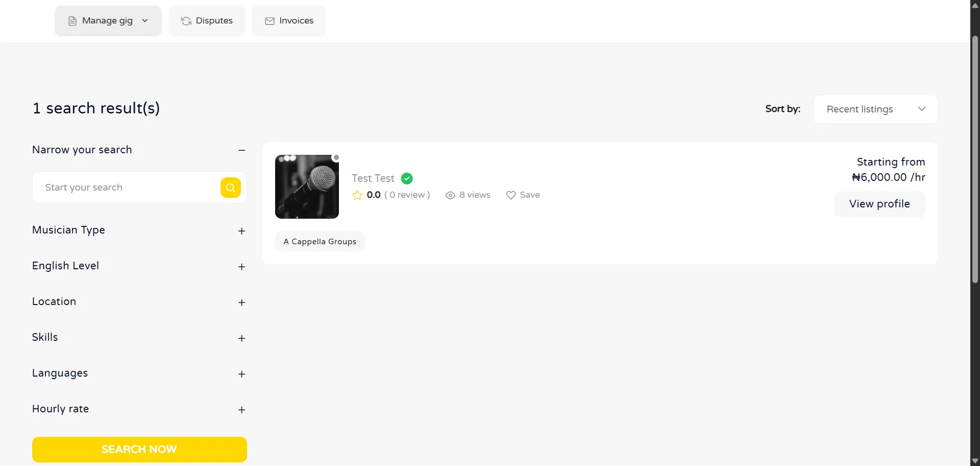Image resolution: width=980 pixels, height=466 pixels.
Task: Click the yellow search magnifier icon
Action: [x=231, y=188]
